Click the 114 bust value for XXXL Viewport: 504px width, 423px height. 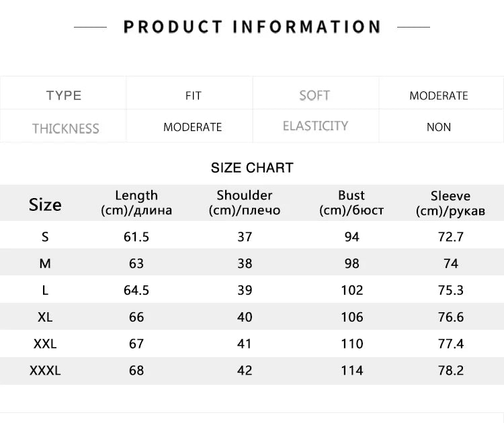[x=351, y=370]
